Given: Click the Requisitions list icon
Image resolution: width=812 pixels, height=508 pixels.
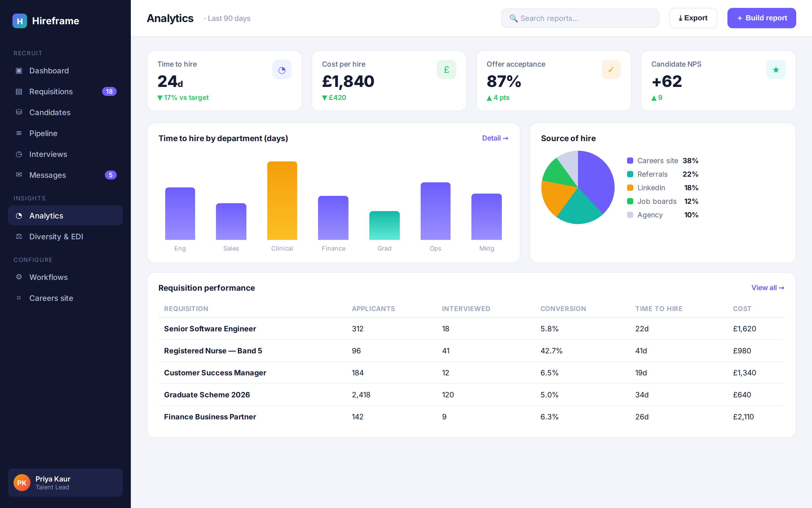Looking at the screenshot, I should click(x=19, y=91).
